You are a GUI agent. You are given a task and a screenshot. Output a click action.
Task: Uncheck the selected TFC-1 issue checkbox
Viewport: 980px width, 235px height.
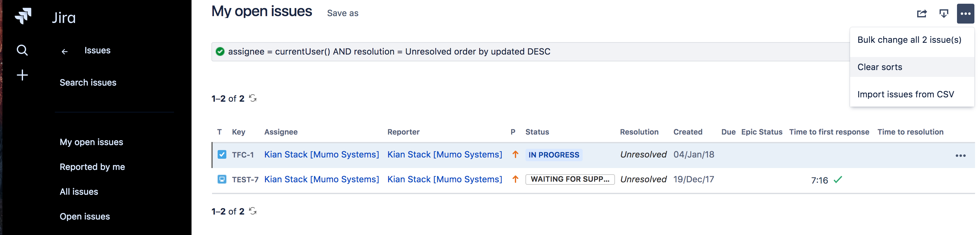[222, 154]
